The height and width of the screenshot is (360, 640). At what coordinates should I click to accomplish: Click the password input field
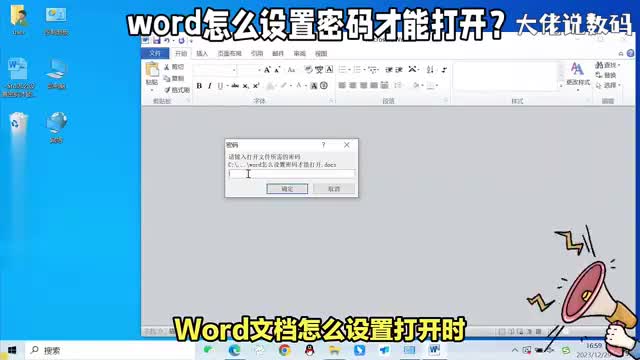291,174
